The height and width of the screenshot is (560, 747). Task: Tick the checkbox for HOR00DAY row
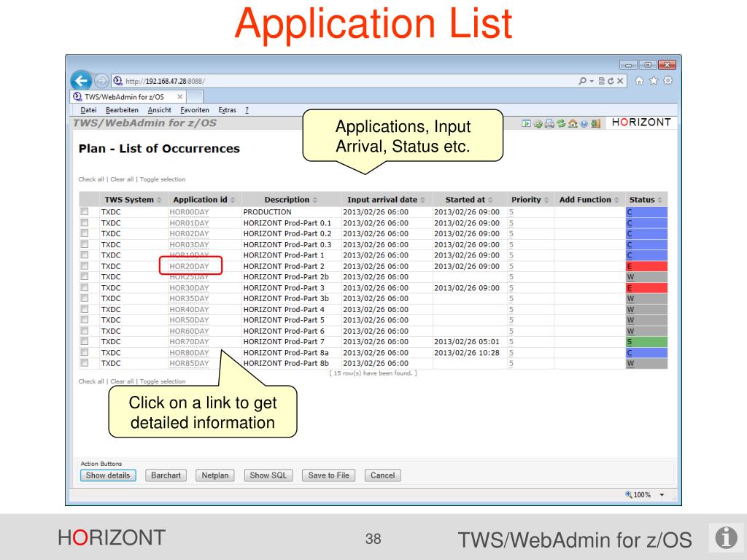point(85,211)
